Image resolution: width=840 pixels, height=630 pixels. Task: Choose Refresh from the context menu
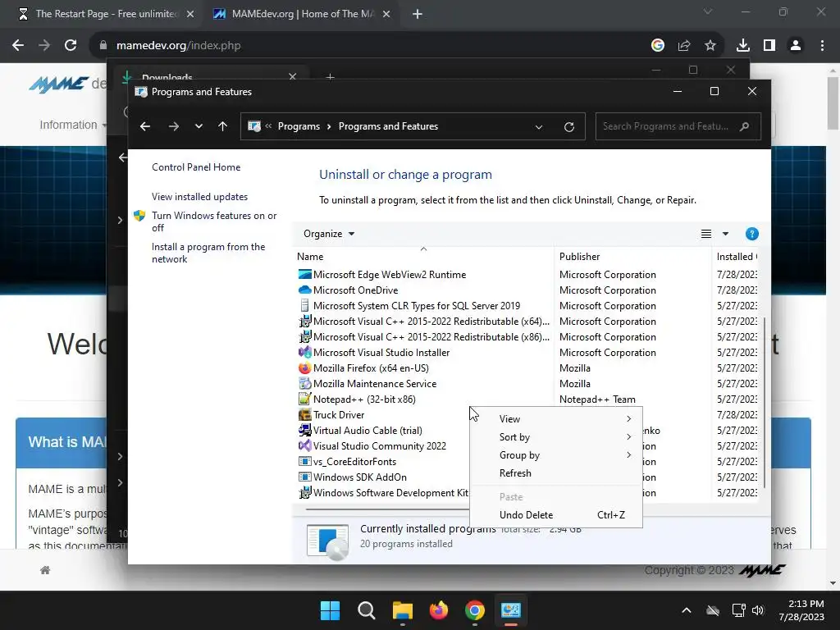click(x=556, y=473)
